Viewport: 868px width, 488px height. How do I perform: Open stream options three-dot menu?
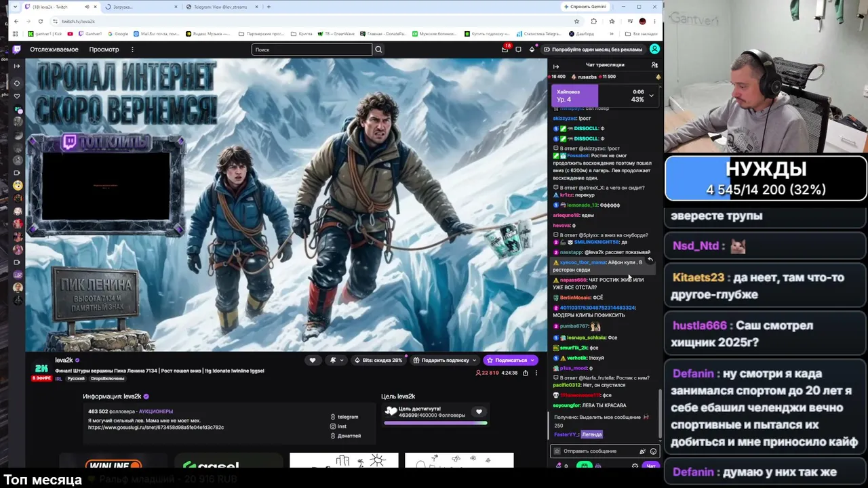(x=536, y=373)
